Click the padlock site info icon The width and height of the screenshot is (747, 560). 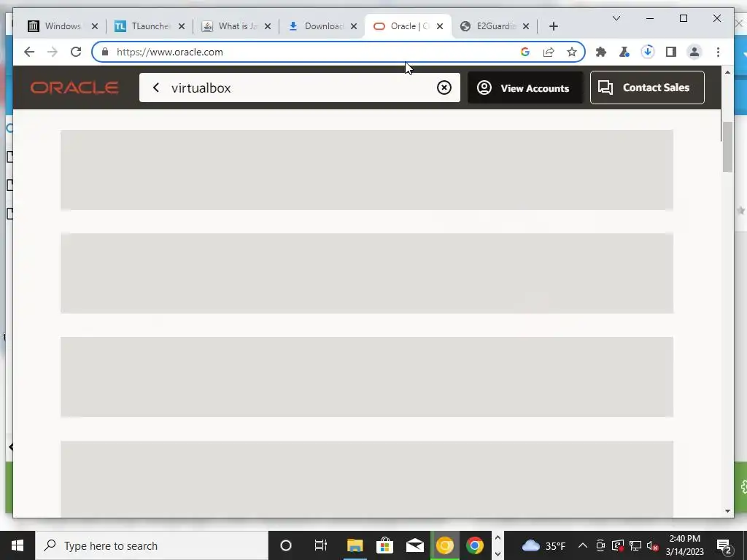[105, 52]
